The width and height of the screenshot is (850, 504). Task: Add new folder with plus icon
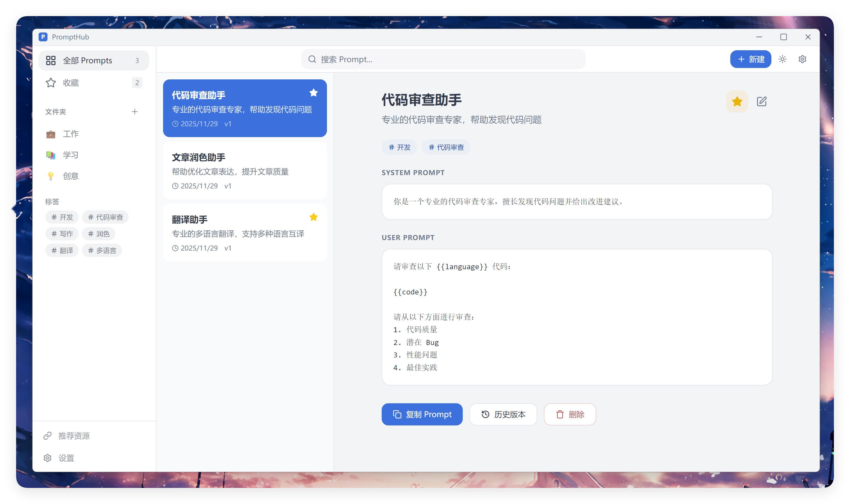pos(135,111)
